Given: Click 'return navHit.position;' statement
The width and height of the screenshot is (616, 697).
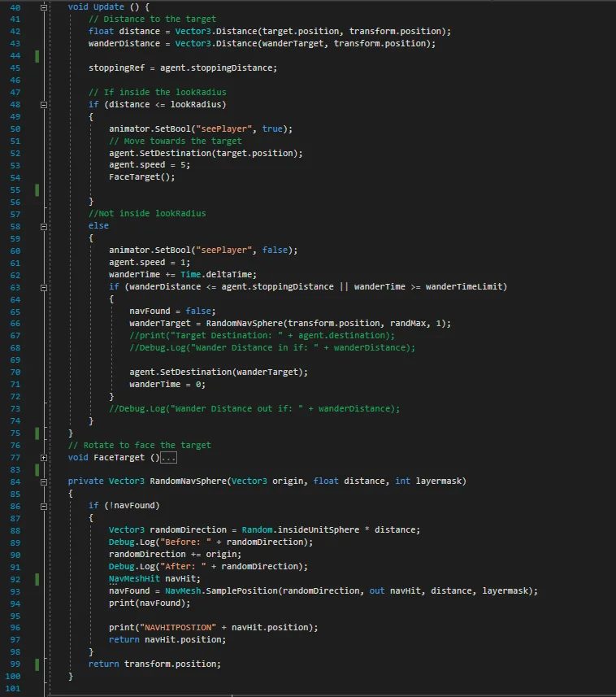Looking at the screenshot, I should point(167,639).
